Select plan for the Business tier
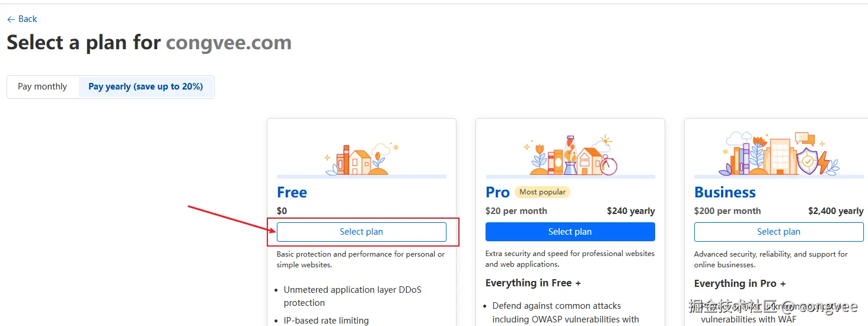 [x=778, y=232]
